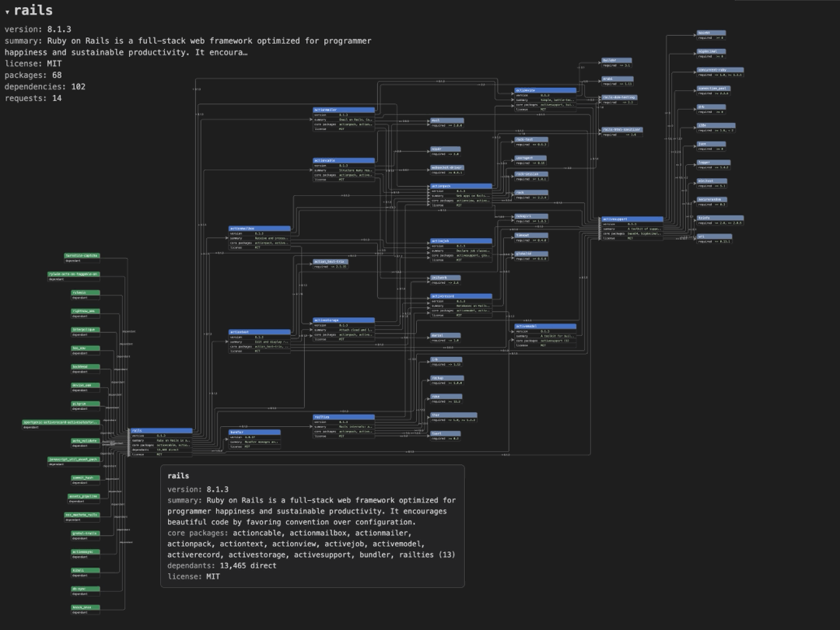
Task: Select the globalid dependency node
Action: [x=531, y=256]
